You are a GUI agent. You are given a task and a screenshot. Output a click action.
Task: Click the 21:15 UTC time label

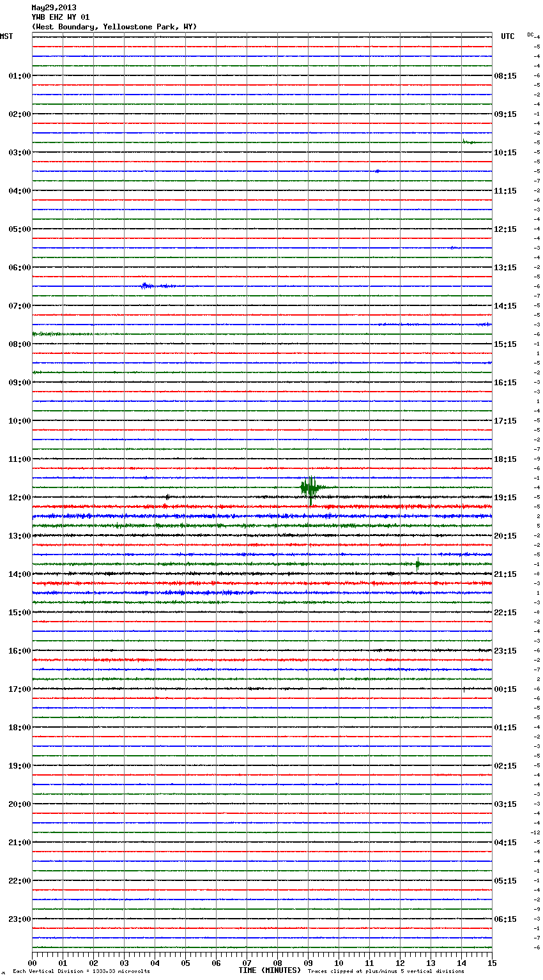(505, 574)
